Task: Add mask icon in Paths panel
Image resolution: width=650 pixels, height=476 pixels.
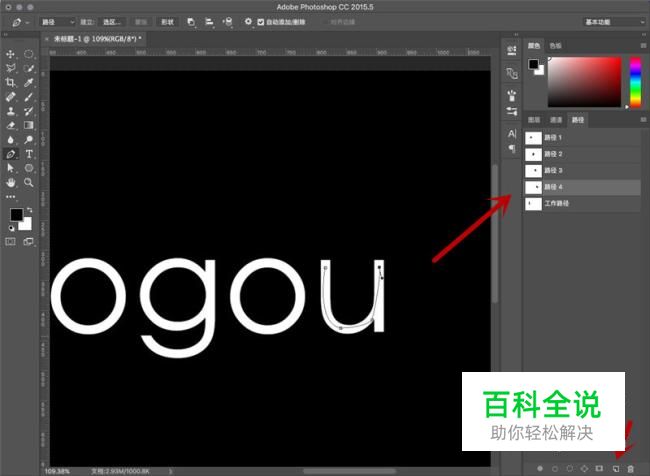Action: (599, 469)
